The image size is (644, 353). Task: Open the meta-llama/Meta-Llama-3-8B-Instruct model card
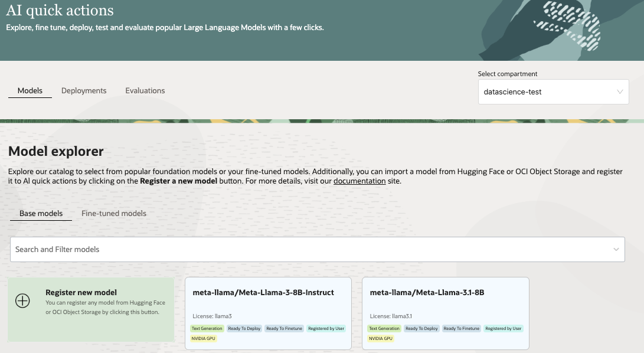tap(268, 313)
